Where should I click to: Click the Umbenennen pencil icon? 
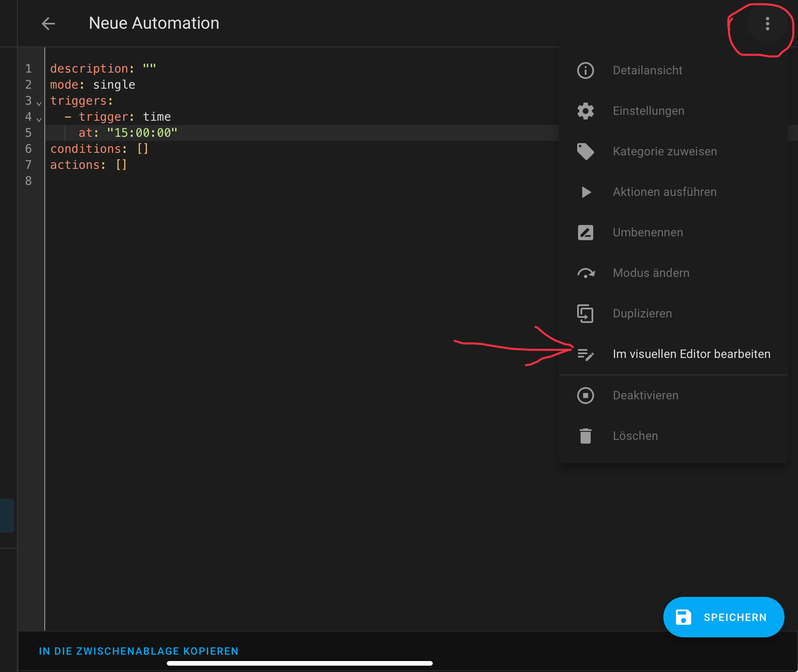pyautogui.click(x=585, y=233)
